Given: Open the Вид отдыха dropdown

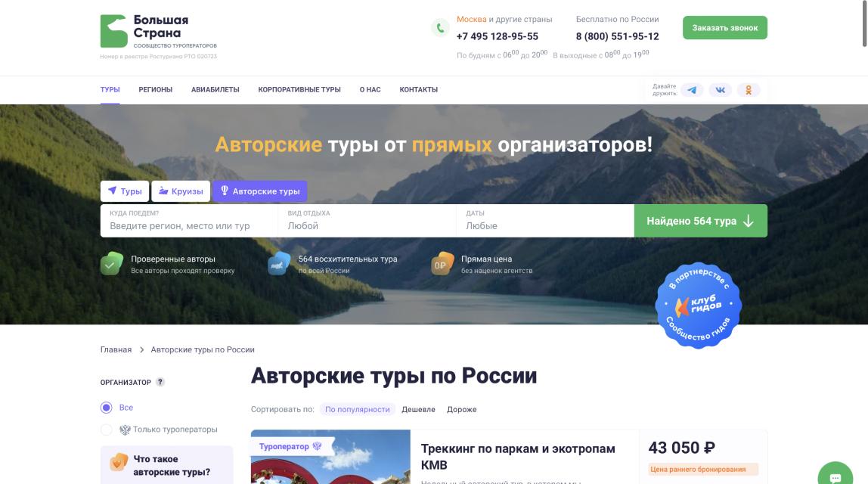Looking at the screenshot, I should click(367, 221).
